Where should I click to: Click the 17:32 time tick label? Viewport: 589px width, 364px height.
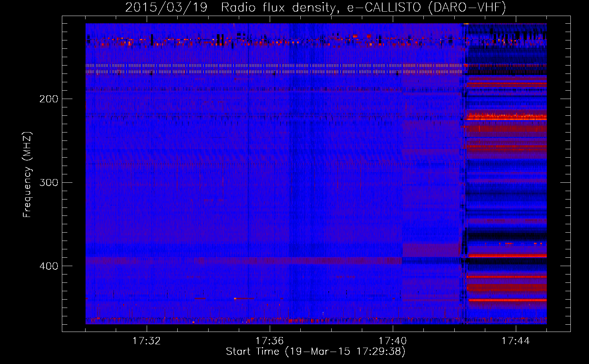[x=146, y=341]
